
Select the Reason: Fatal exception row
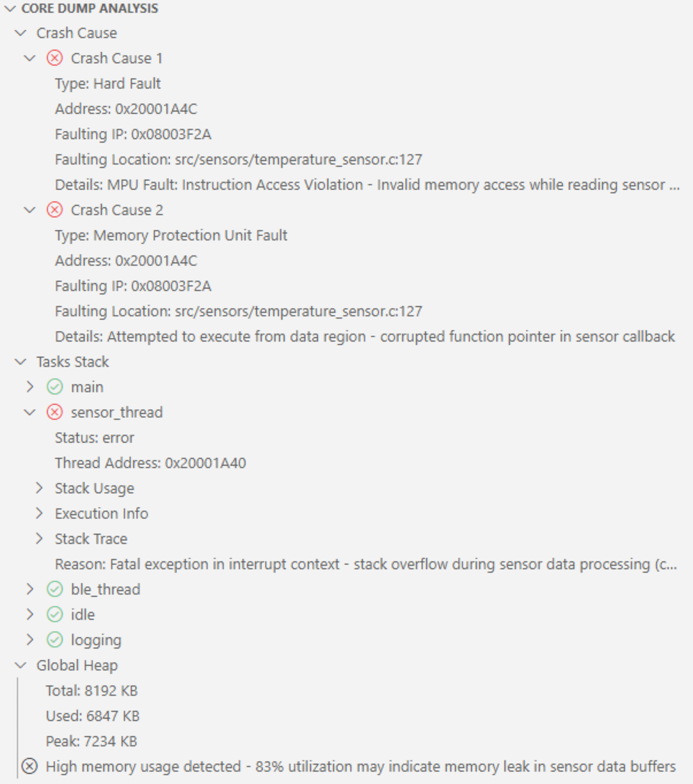click(x=365, y=564)
